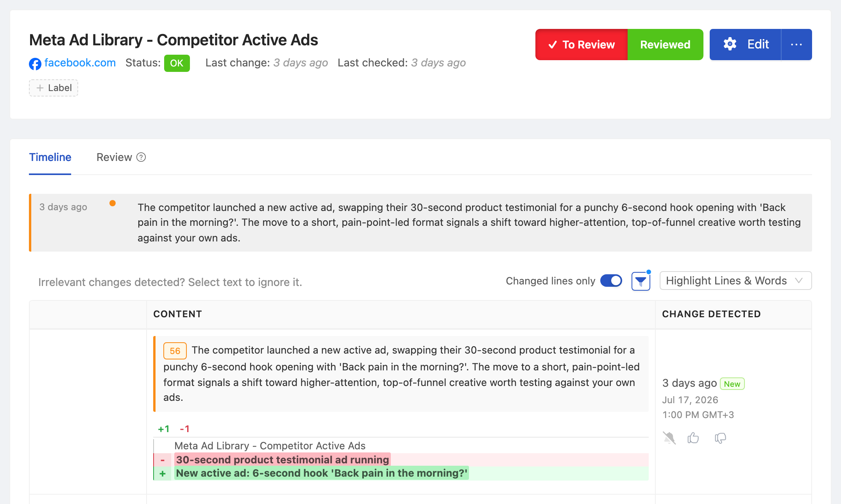Click the 'Last checked: 3 days ago' text
The width and height of the screenshot is (841, 504).
402,63
